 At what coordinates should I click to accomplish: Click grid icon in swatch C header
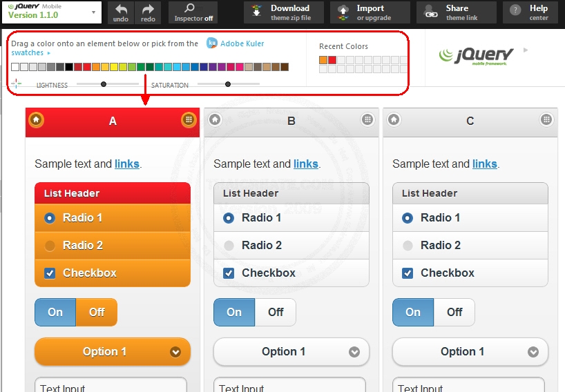pos(546,119)
